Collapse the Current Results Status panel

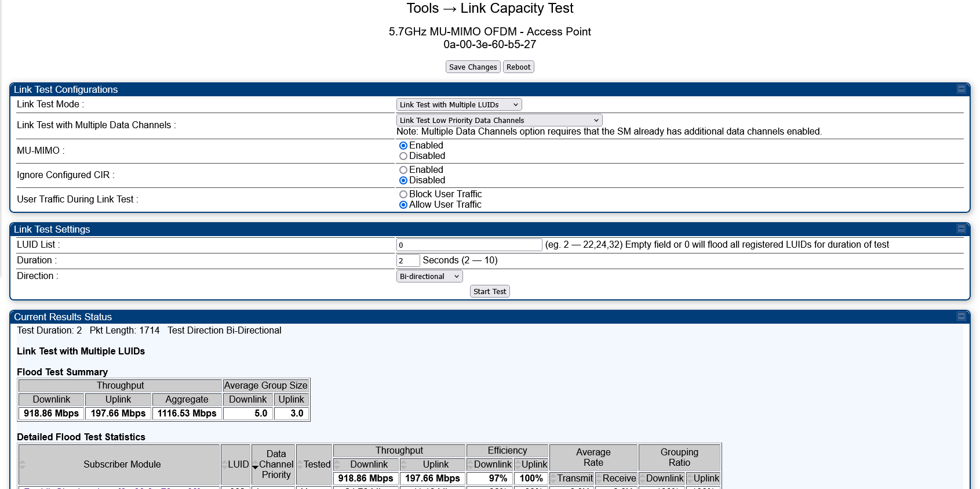click(x=961, y=316)
